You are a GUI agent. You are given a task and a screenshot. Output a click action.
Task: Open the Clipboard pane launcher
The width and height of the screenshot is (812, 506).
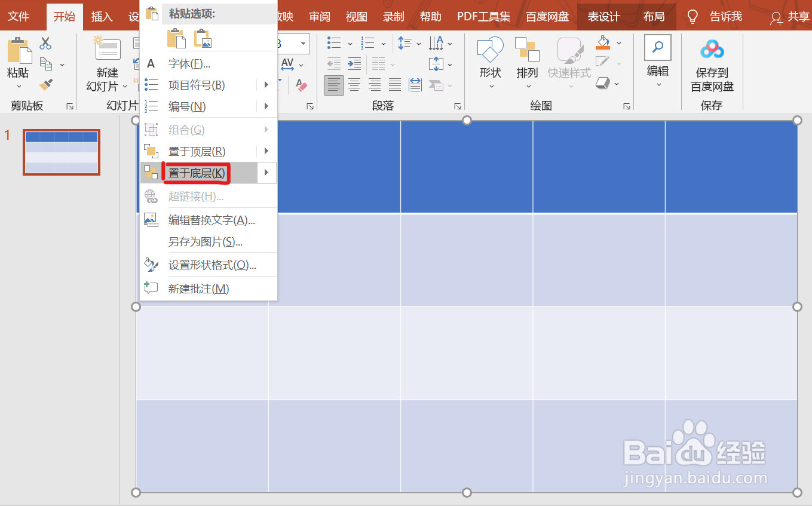tap(70, 106)
